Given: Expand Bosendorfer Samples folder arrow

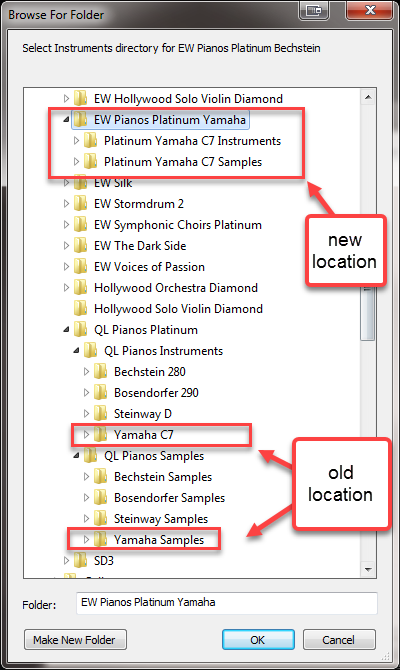Looking at the screenshot, I should [x=86, y=497].
